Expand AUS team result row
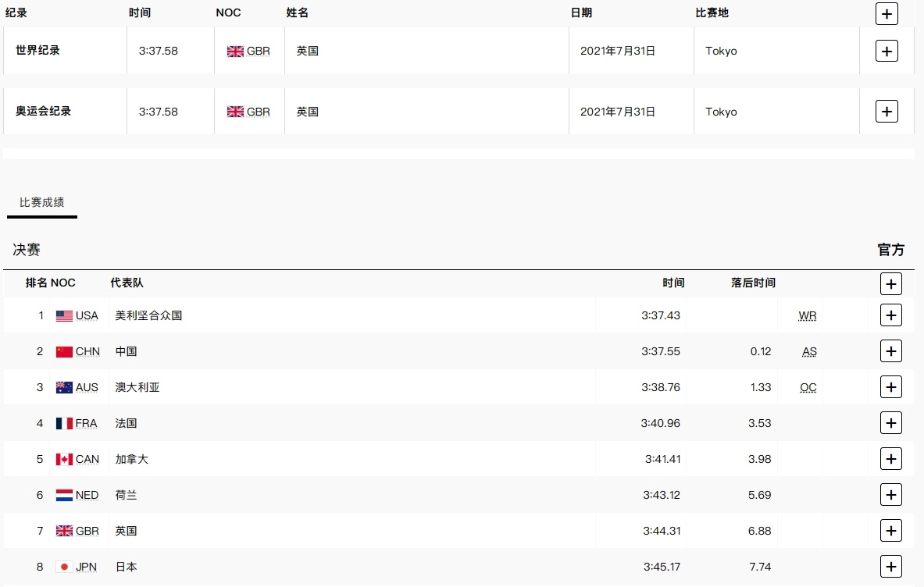Viewport: 924px width, 587px height. tap(891, 387)
